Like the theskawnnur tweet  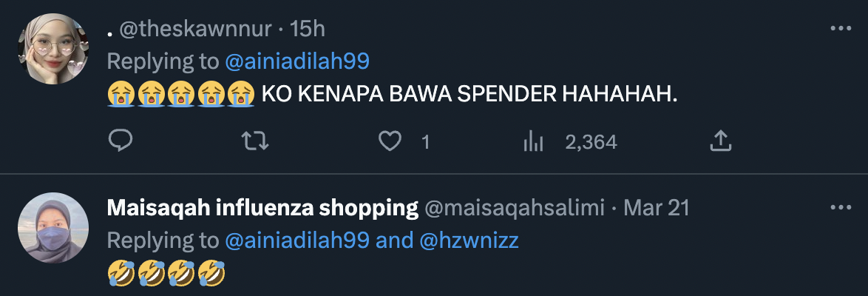point(390,143)
